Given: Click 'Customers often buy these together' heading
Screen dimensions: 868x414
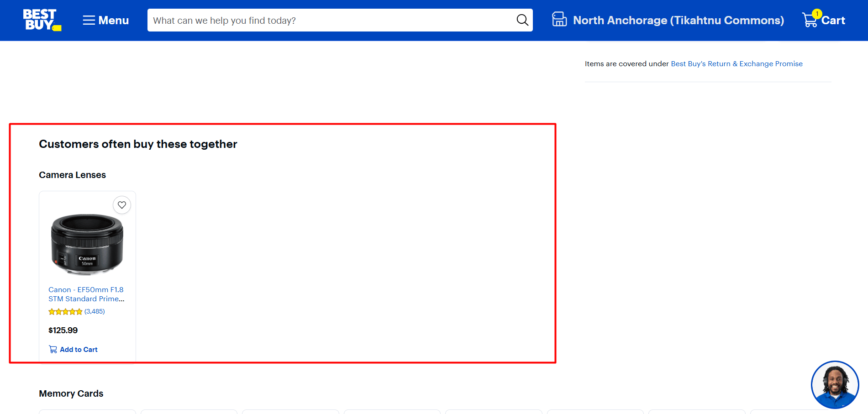Looking at the screenshot, I should click(x=138, y=144).
